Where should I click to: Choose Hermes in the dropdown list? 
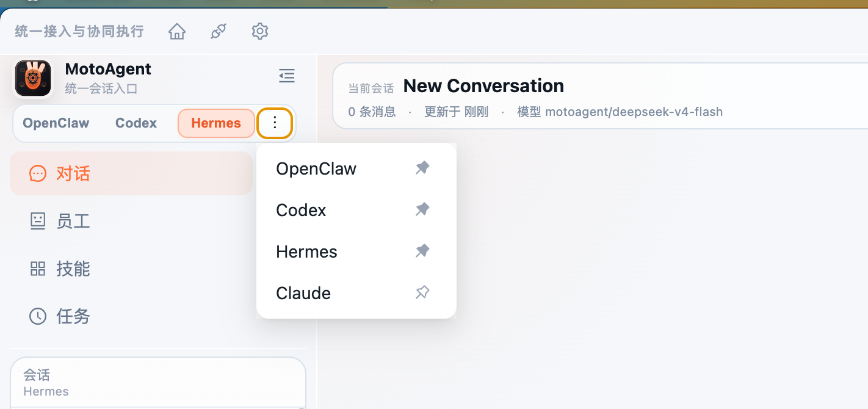pyautogui.click(x=306, y=252)
